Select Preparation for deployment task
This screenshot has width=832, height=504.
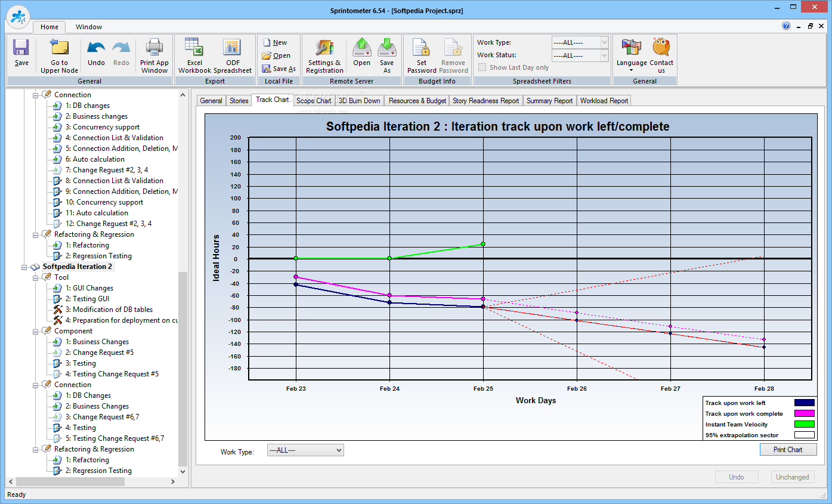pyautogui.click(x=122, y=320)
